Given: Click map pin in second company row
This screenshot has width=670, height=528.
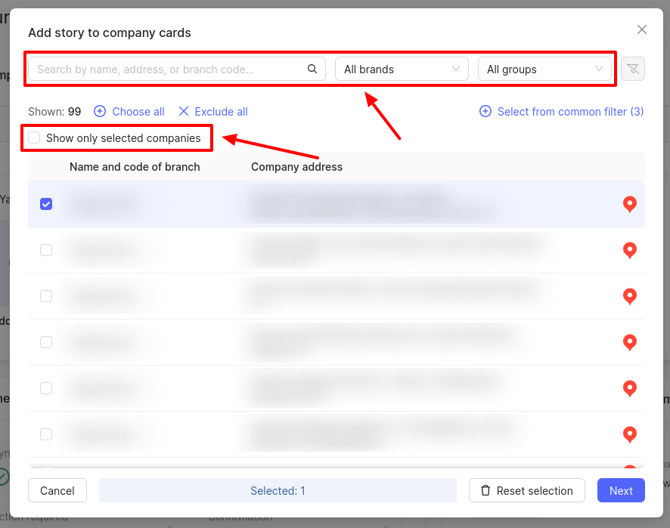Looking at the screenshot, I should click(630, 250).
